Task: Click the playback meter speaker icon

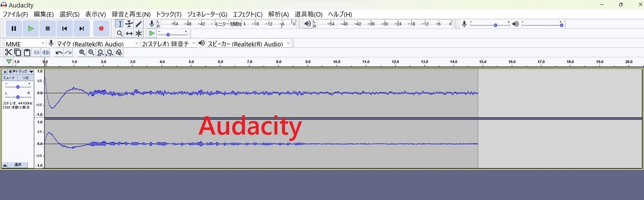Action: [x=308, y=24]
